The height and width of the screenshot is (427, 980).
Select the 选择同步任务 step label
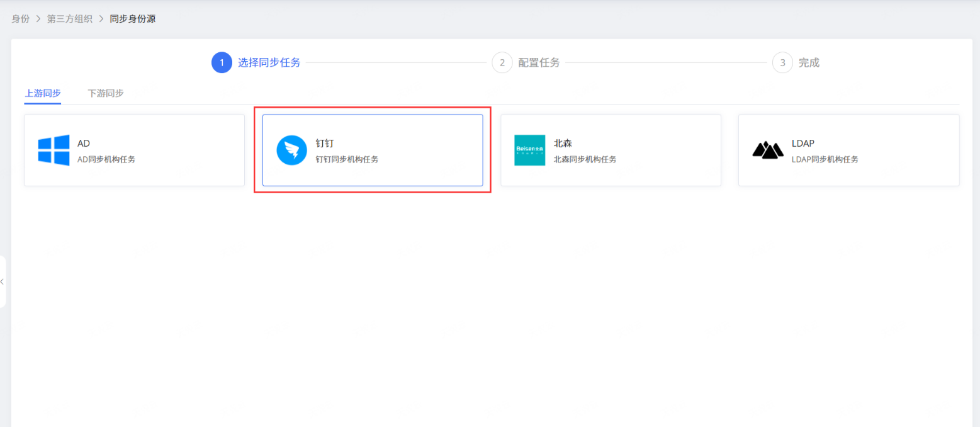[269, 63]
